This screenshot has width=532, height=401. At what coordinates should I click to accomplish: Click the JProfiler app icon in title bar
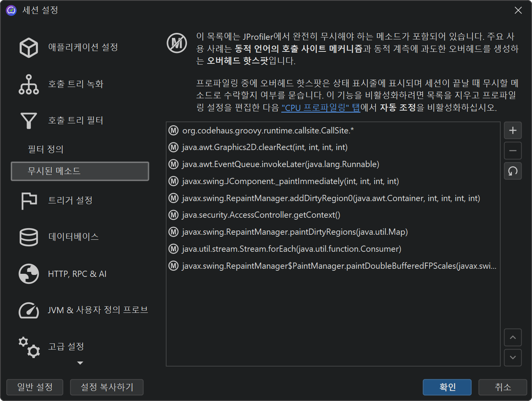11,10
